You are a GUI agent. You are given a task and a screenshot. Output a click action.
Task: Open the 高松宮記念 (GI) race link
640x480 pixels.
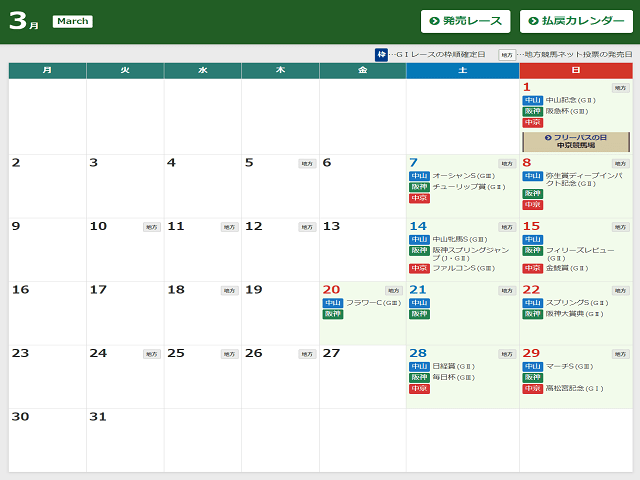click(574, 389)
